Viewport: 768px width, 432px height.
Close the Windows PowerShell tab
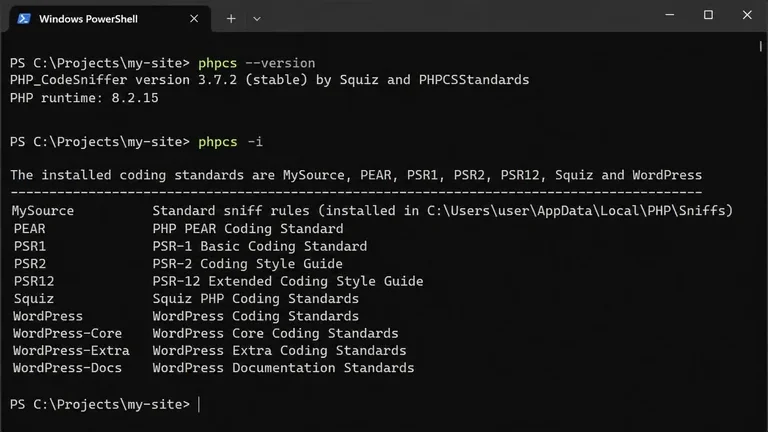coord(194,19)
